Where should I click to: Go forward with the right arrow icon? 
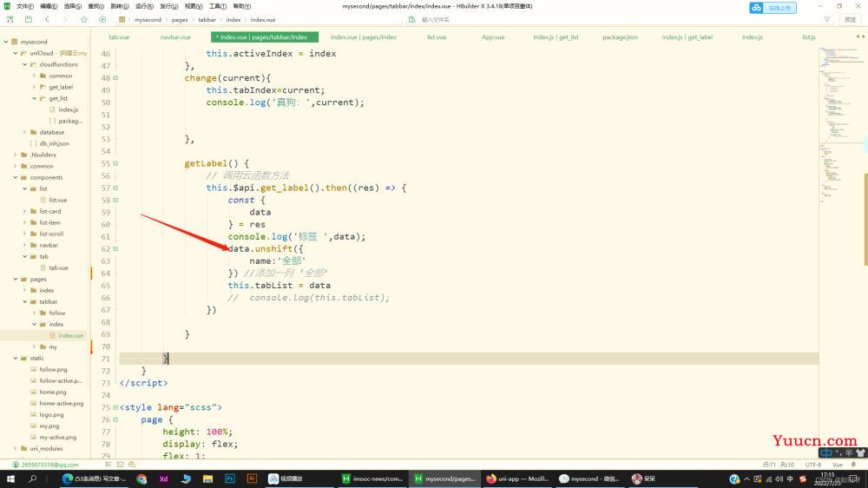click(65, 19)
